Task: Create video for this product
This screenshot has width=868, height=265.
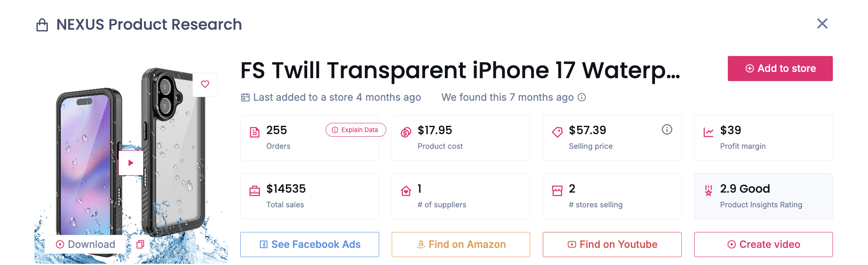Action: tap(763, 245)
